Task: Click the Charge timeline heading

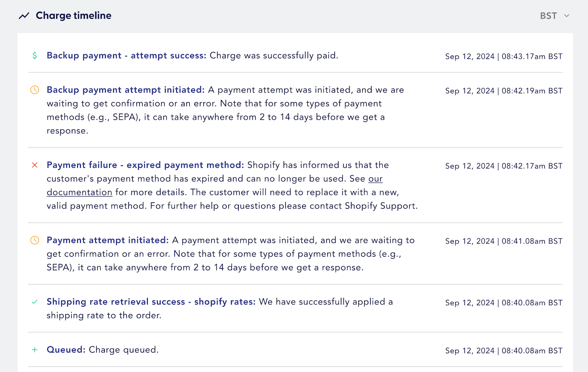Action: (x=73, y=15)
